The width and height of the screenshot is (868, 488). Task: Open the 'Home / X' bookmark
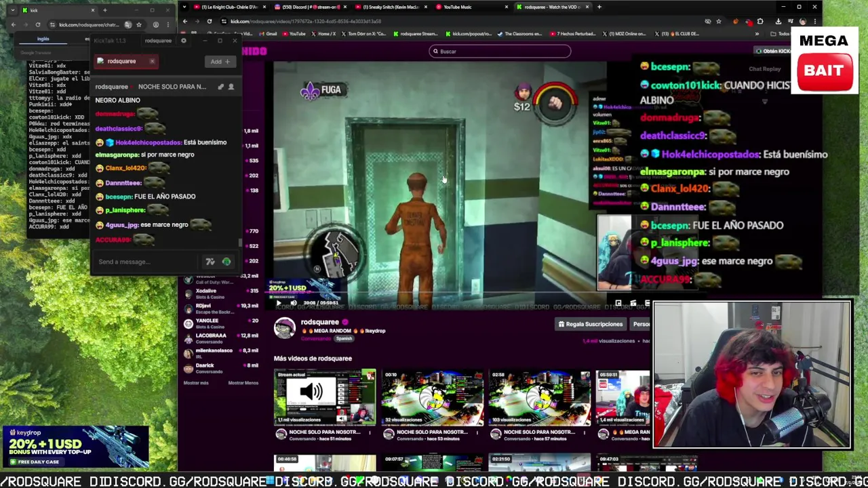[x=323, y=34]
